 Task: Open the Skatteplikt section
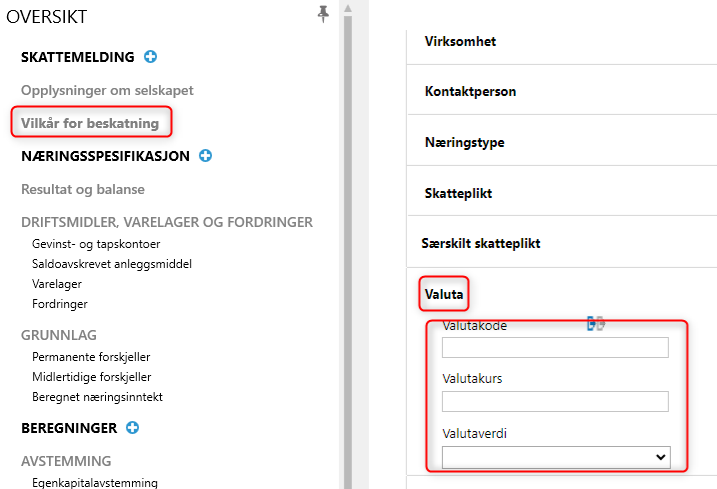tap(458, 193)
